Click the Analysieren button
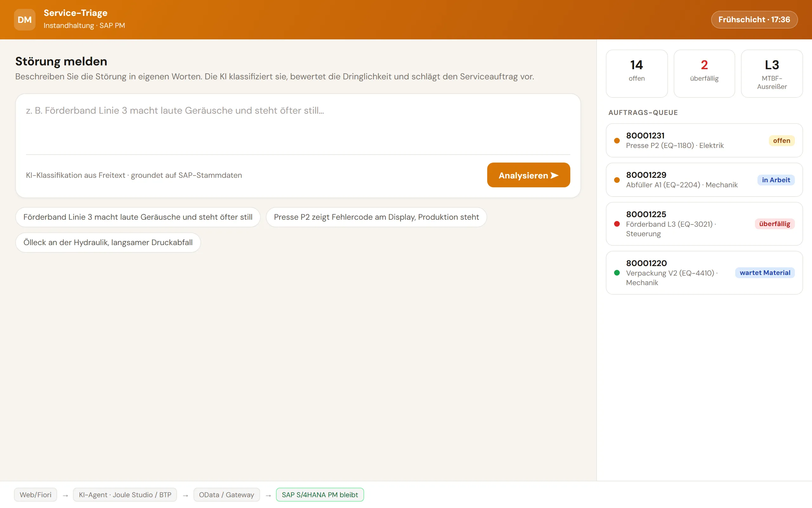The image size is (812, 508). pos(528,175)
